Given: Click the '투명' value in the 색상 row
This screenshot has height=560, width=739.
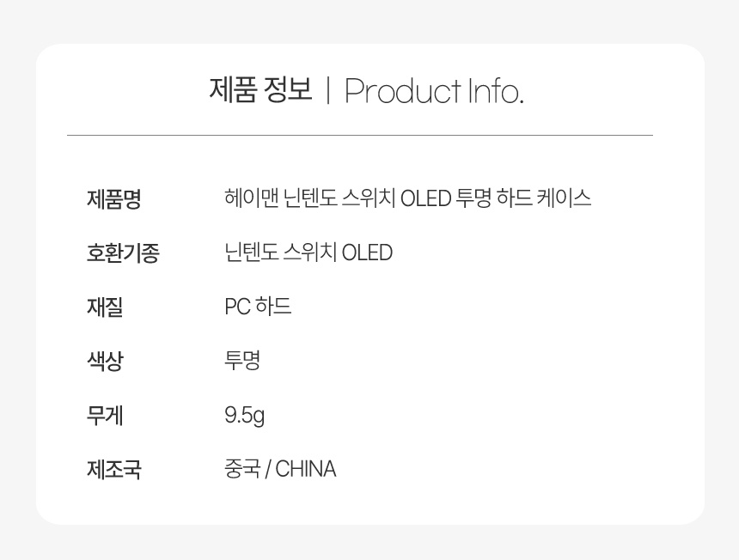Looking at the screenshot, I should tap(242, 360).
